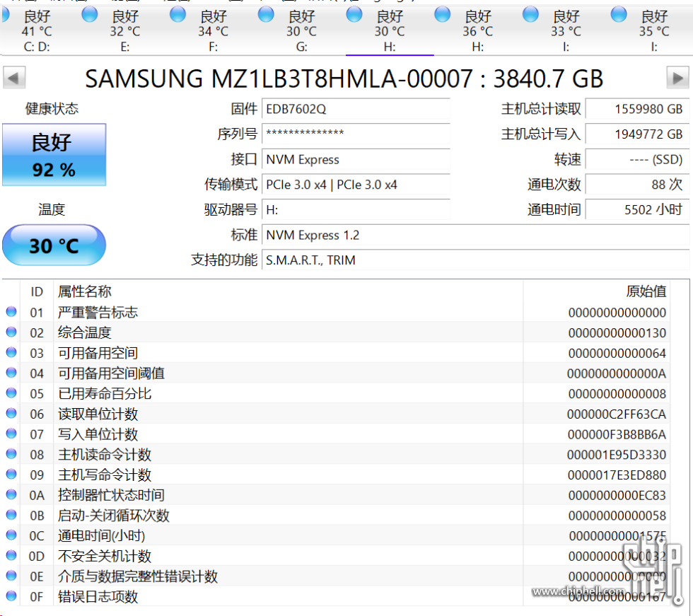This screenshot has height=616, width=693.
Task: Click the 通电次数 field showing 88 次
Action: tap(637, 185)
